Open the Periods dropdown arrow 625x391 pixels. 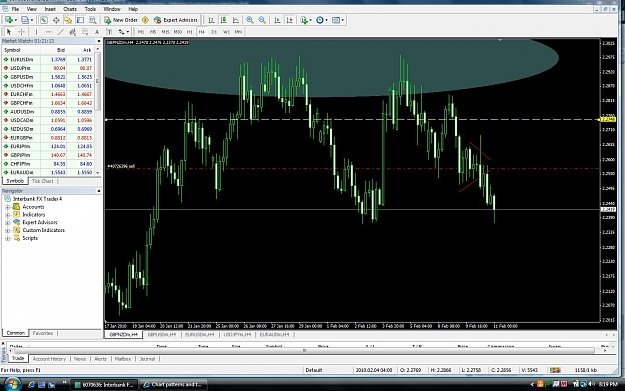pos(326,20)
